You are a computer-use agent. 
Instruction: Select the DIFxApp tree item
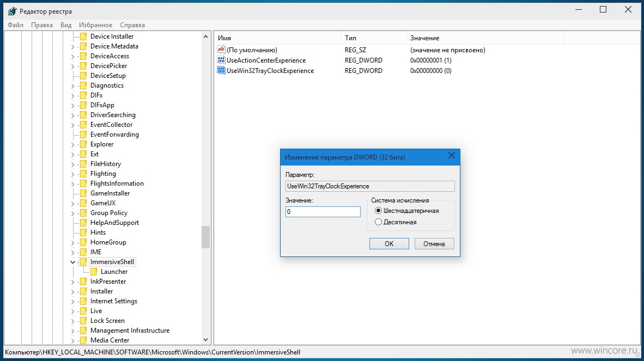(102, 105)
